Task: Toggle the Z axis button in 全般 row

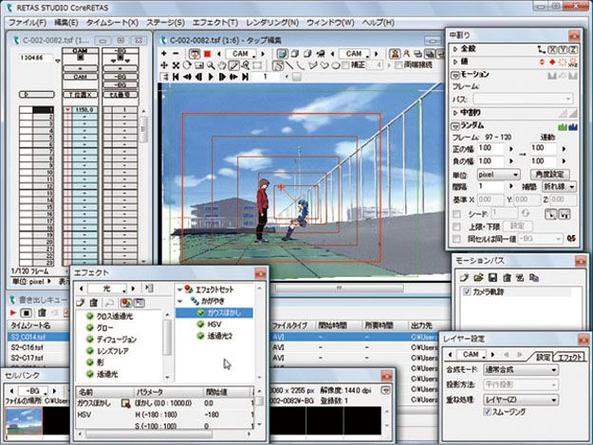Action: (574, 50)
